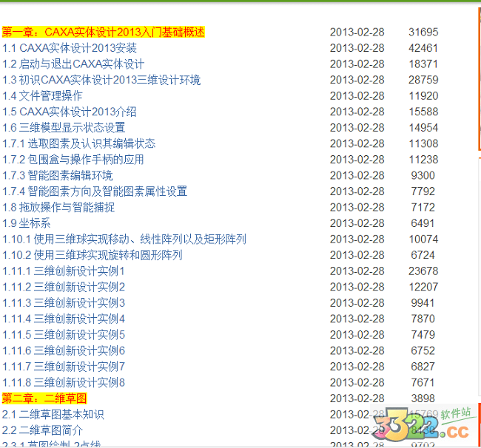The width and height of the screenshot is (481, 448).
Task: Open the chapter one heading "第一章:CAXA实体设计2013入门基础概述"
Action: tap(103, 33)
